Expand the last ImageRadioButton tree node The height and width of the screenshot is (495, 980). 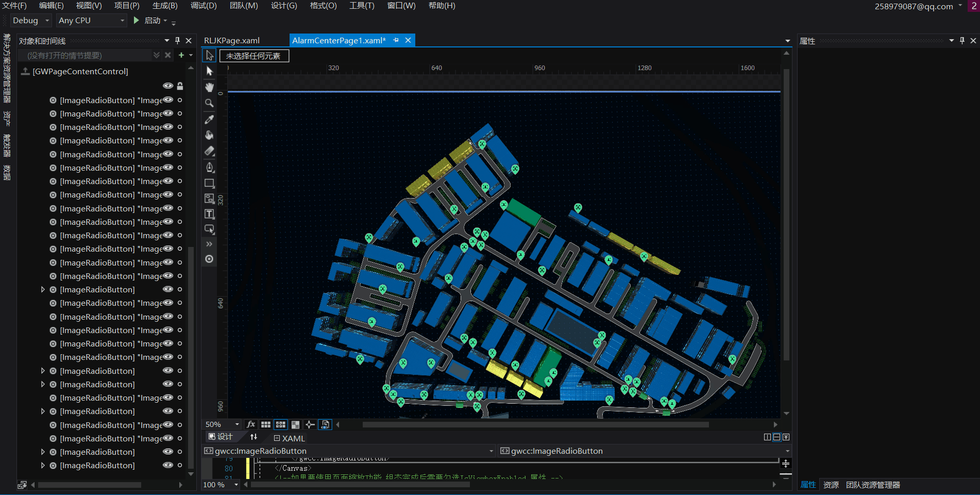click(43, 466)
